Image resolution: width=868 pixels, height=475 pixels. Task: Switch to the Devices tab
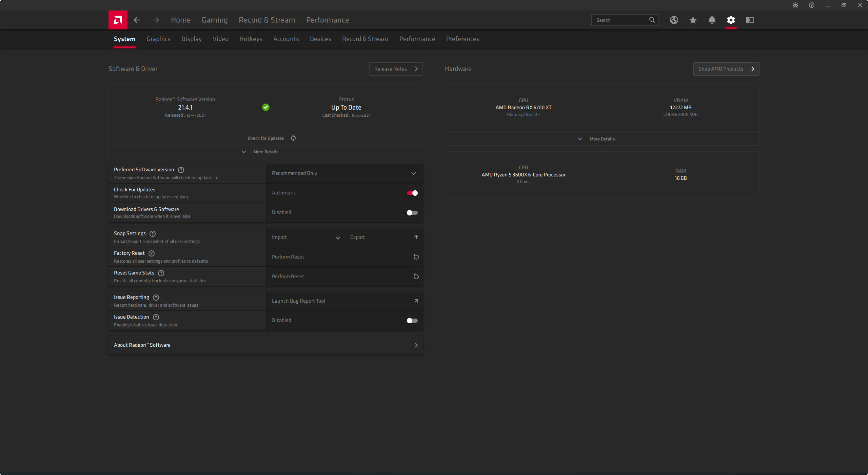[320, 39]
